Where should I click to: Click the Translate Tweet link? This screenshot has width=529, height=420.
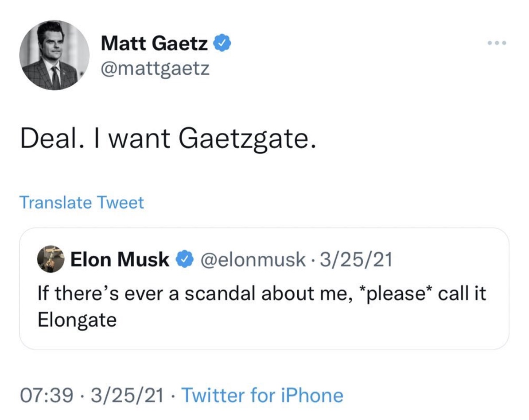[82, 202]
